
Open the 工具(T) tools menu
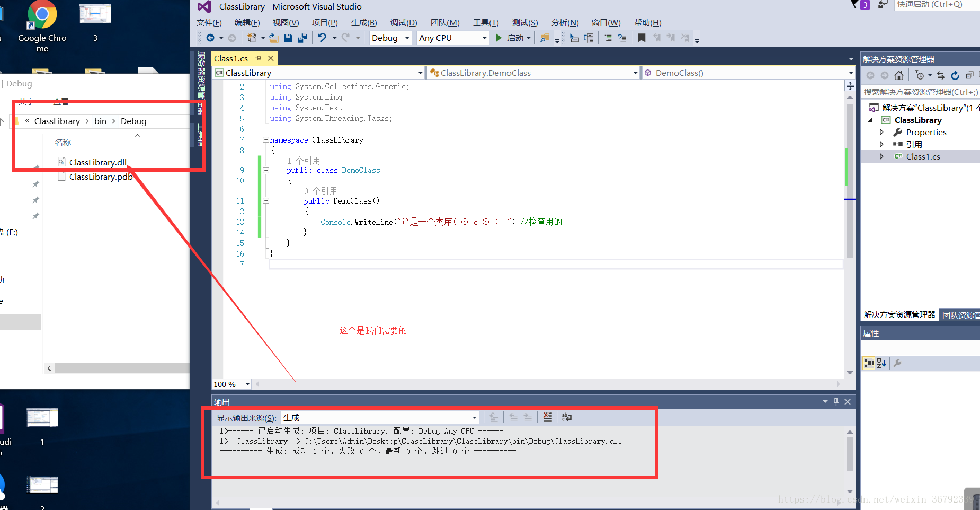[x=486, y=23]
